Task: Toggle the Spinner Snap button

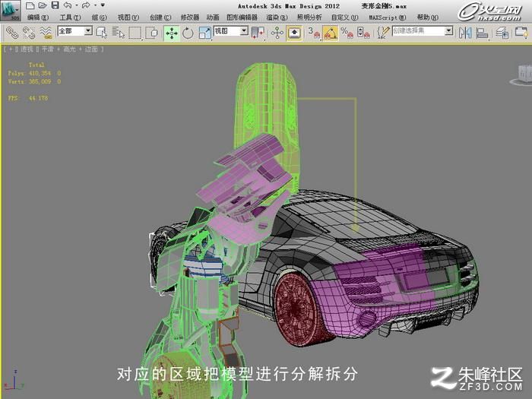Action: click(363, 33)
